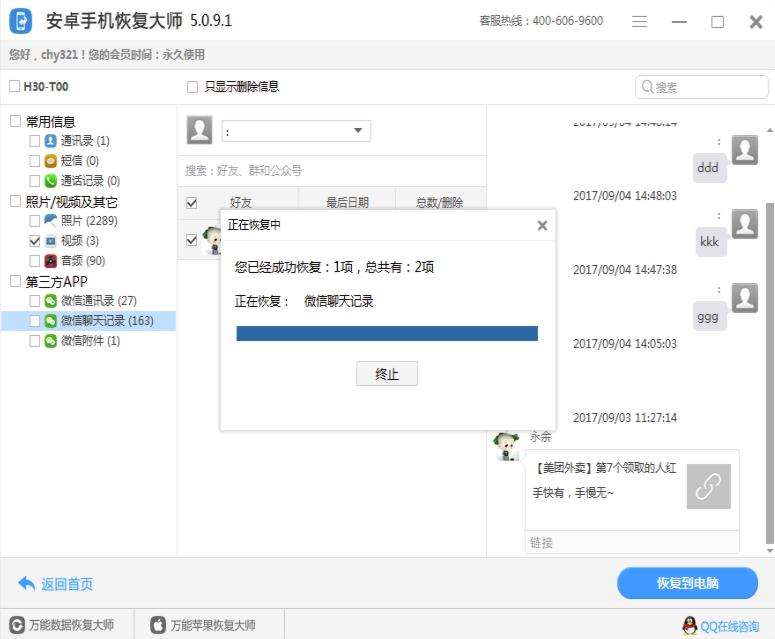Click the 微信聊天记录 WeChat icon
Screen dimensions: 775x639
50,321
